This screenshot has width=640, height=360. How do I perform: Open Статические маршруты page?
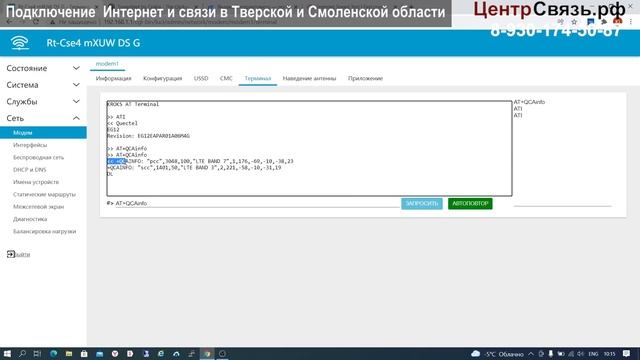44,194
